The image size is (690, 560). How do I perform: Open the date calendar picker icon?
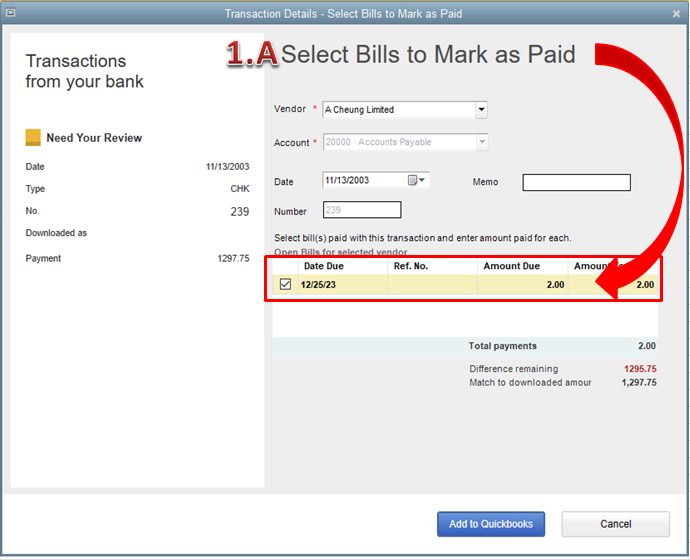coord(416,180)
